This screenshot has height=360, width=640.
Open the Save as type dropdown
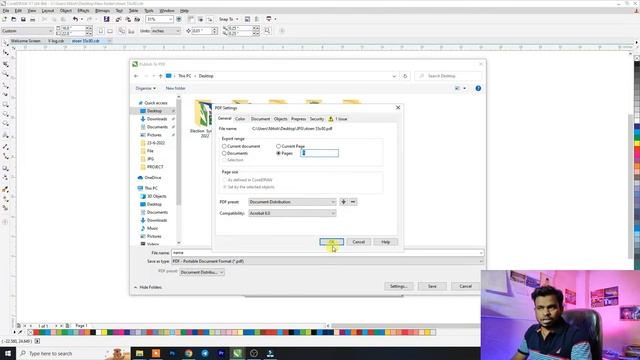click(327, 261)
